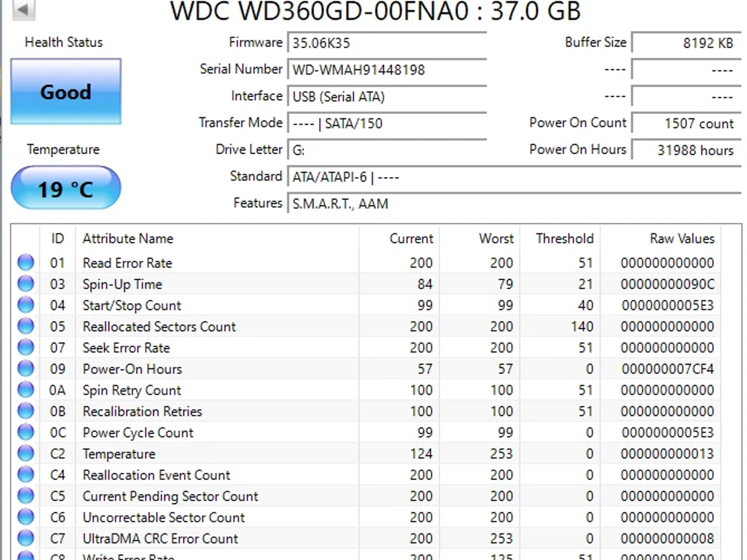Click worst value 79 of Spin-Up Time
The height and width of the screenshot is (560, 747).
point(506,284)
